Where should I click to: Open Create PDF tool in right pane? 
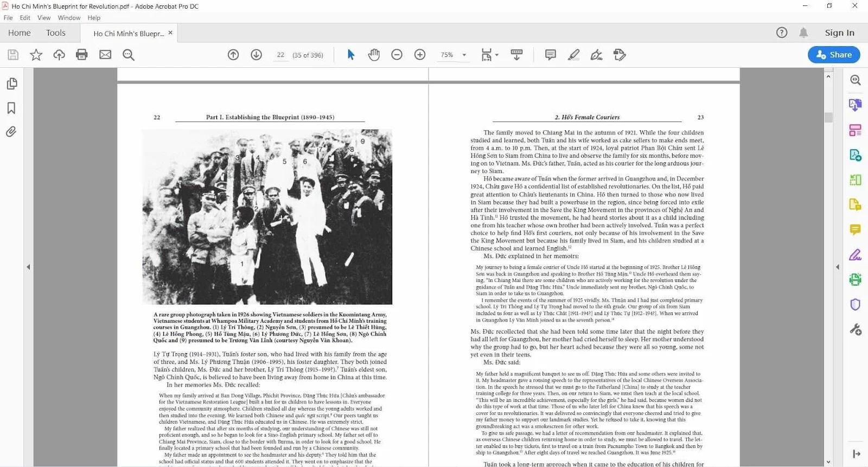tap(856, 155)
